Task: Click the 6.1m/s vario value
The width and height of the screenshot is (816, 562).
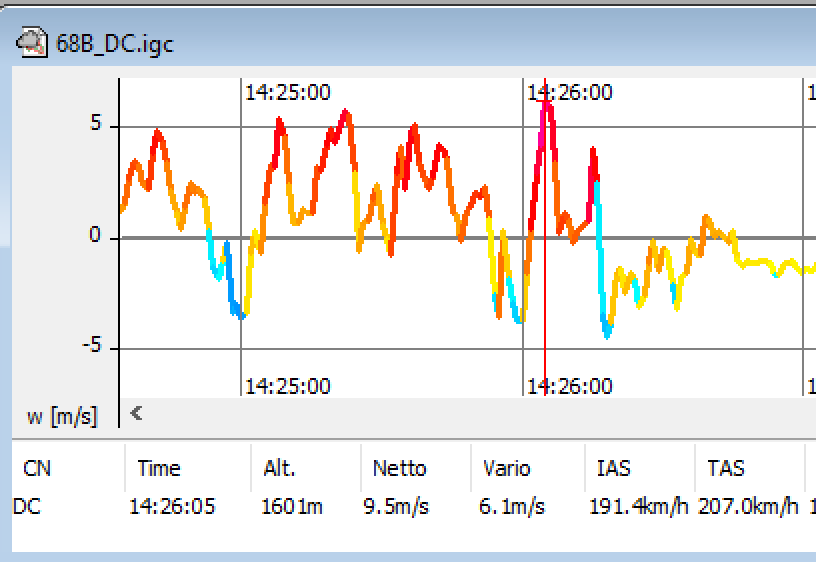Action: [511, 506]
